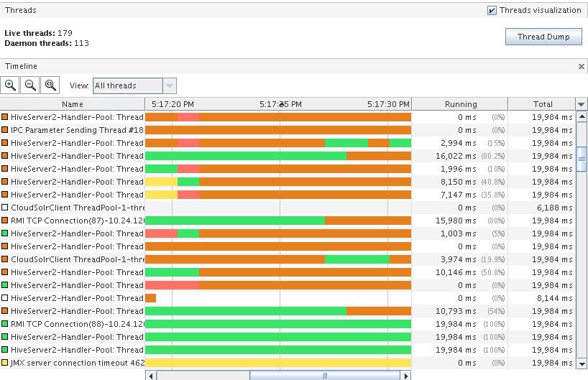The width and height of the screenshot is (588, 380).
Task: Click the 10,146 ms running value
Action: pyautogui.click(x=456, y=272)
